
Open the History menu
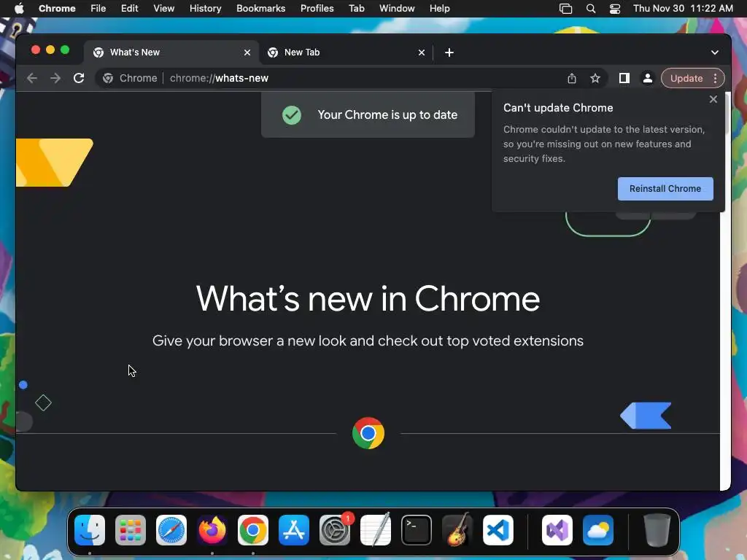(x=205, y=8)
